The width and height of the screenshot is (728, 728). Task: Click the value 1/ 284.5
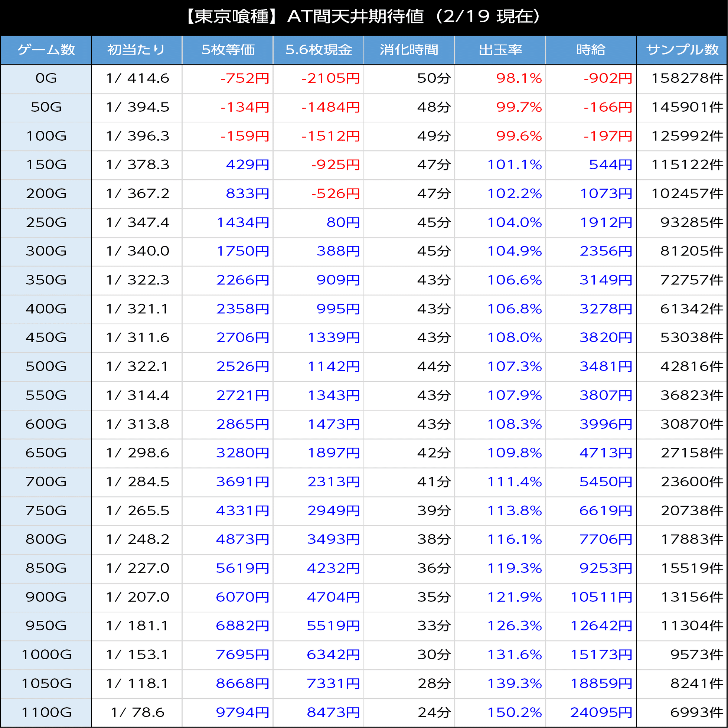(x=137, y=481)
